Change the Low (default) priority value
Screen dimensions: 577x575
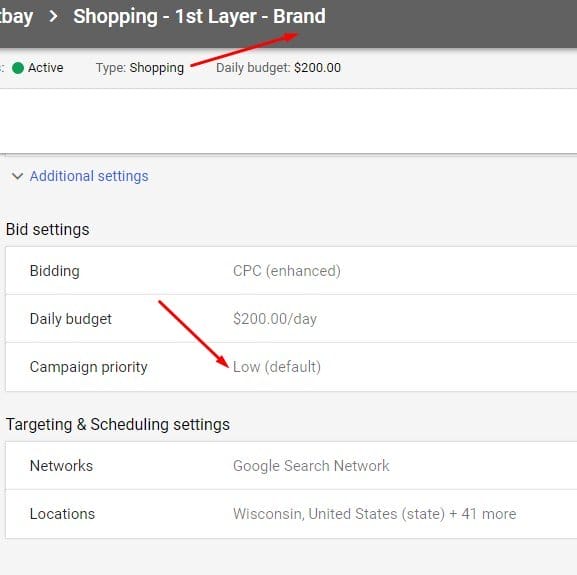(277, 367)
